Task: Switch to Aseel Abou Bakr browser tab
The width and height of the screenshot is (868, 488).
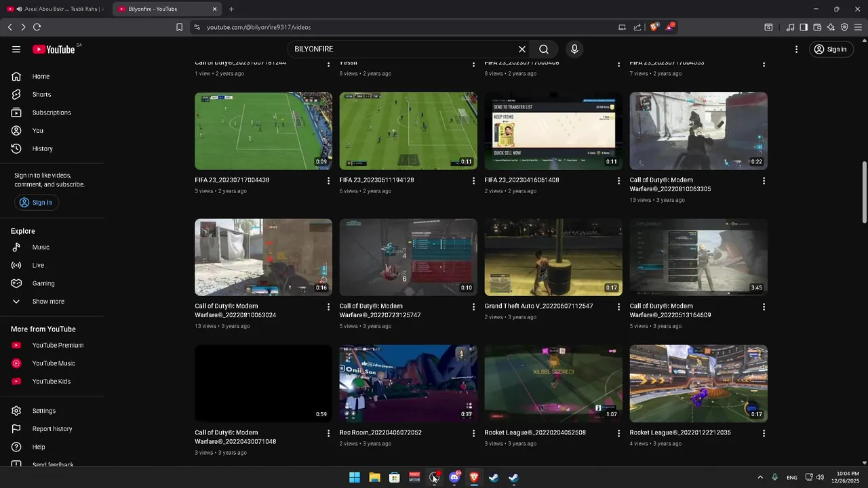Action: coord(56,9)
